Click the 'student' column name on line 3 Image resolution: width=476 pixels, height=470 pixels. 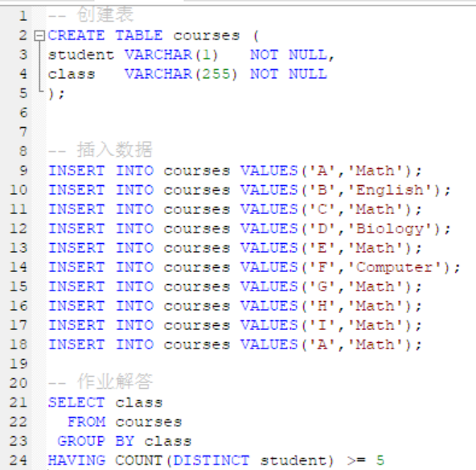(x=81, y=55)
